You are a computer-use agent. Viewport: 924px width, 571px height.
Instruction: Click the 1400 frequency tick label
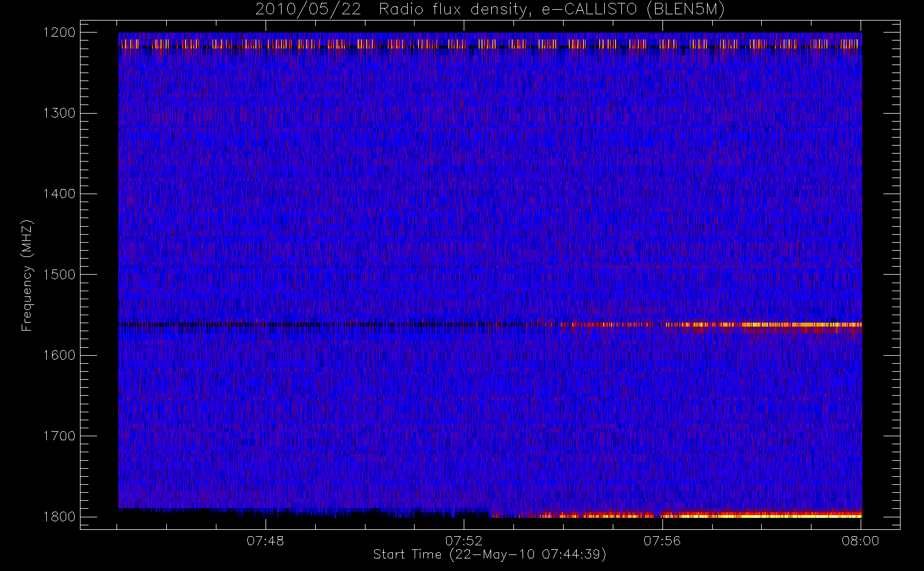click(x=59, y=194)
